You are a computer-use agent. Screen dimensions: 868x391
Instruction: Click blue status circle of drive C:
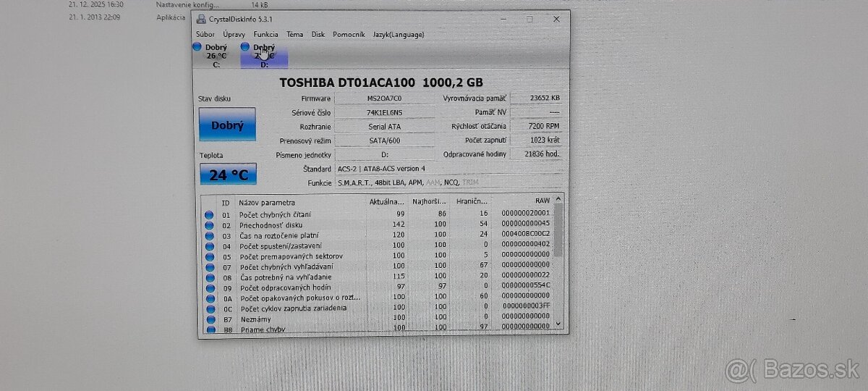point(197,46)
